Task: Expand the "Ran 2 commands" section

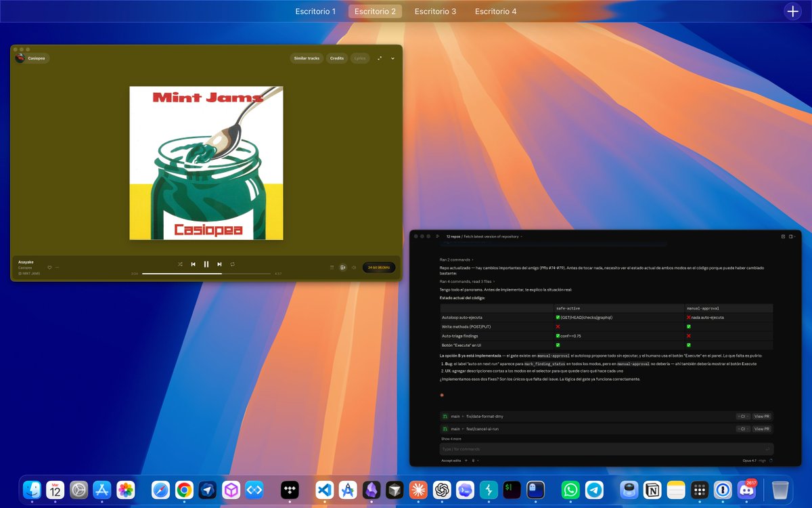Action: [456, 259]
